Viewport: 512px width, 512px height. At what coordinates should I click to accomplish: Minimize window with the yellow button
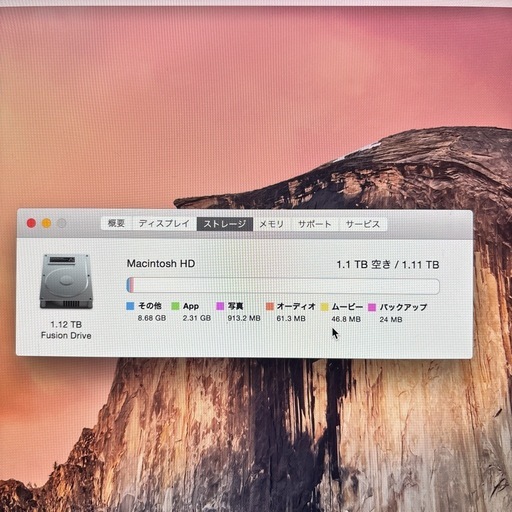[x=46, y=223]
